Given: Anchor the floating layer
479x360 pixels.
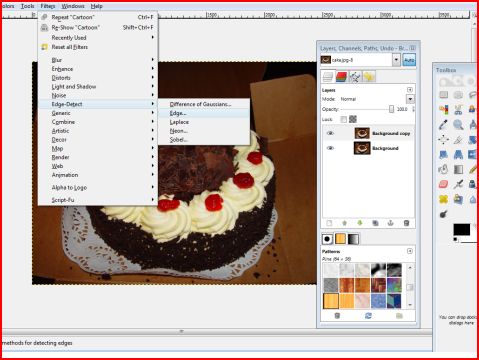Looking at the screenshot, I should [x=391, y=223].
